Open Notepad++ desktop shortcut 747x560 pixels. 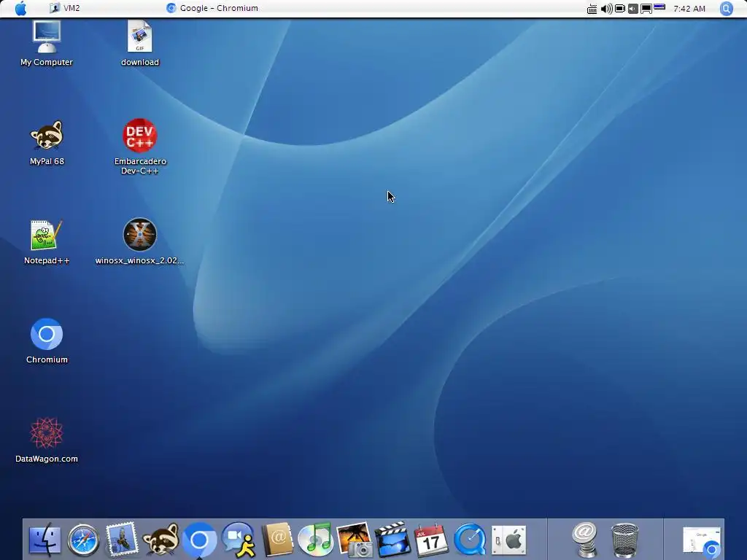click(x=47, y=242)
